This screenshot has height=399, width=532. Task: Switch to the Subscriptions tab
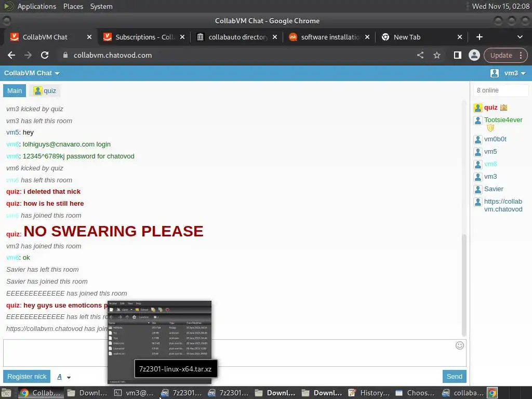pos(144,37)
